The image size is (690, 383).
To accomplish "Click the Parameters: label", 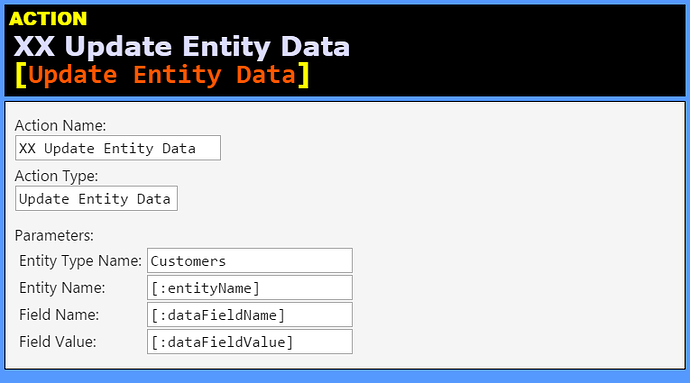I will click(54, 236).
